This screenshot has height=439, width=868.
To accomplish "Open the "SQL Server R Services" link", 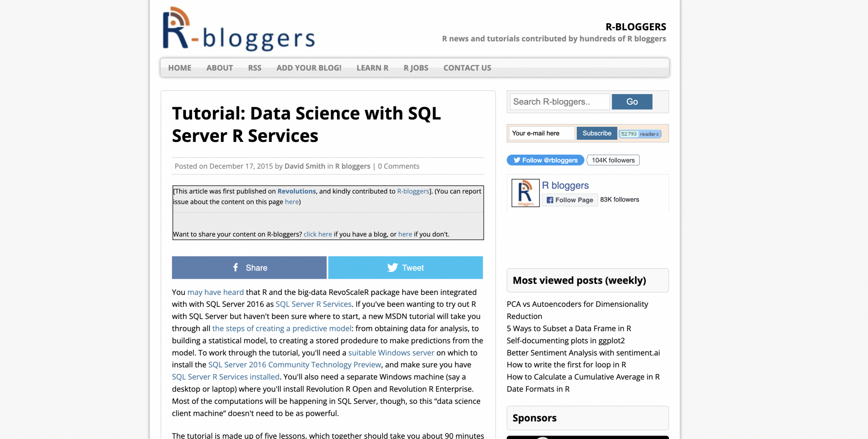I will 313,304.
